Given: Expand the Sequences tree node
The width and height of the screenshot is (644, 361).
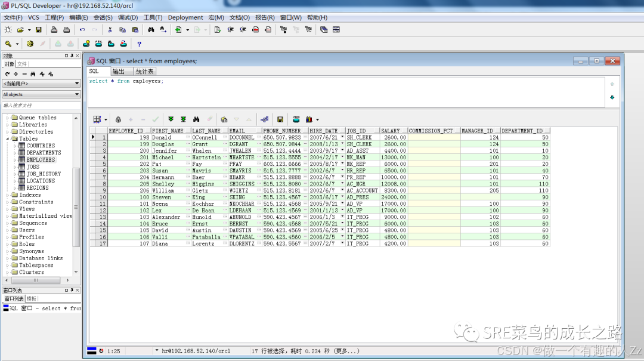Looking at the screenshot, I should click(7, 223).
